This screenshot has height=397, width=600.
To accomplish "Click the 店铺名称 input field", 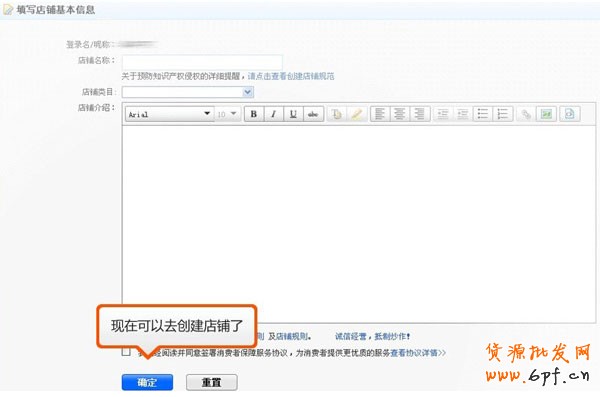I will pyautogui.click(x=202, y=62).
